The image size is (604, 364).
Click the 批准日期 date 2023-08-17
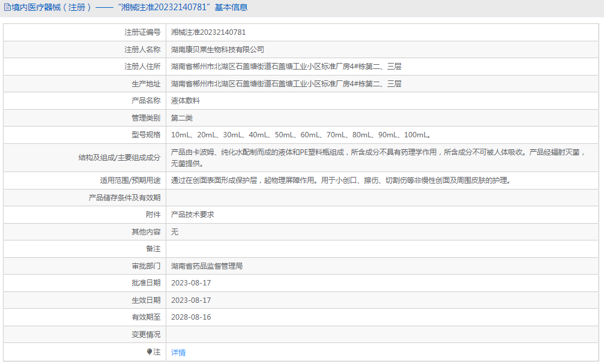[x=191, y=283]
